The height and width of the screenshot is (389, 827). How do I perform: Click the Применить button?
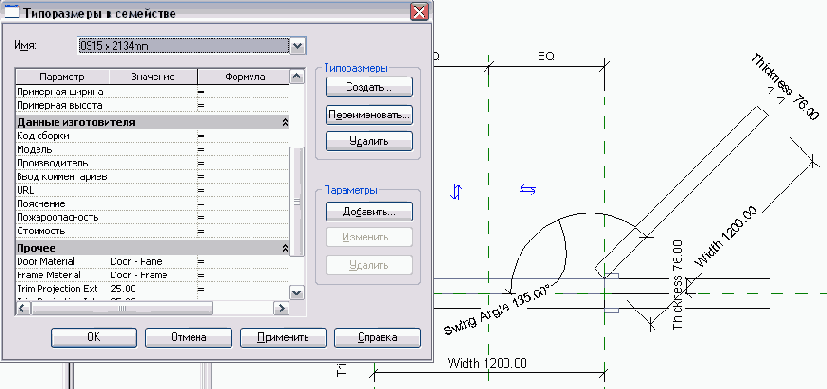pyautogui.click(x=283, y=338)
